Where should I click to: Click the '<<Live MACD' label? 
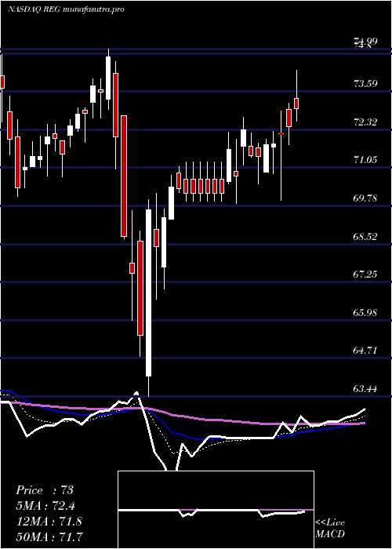330,529
